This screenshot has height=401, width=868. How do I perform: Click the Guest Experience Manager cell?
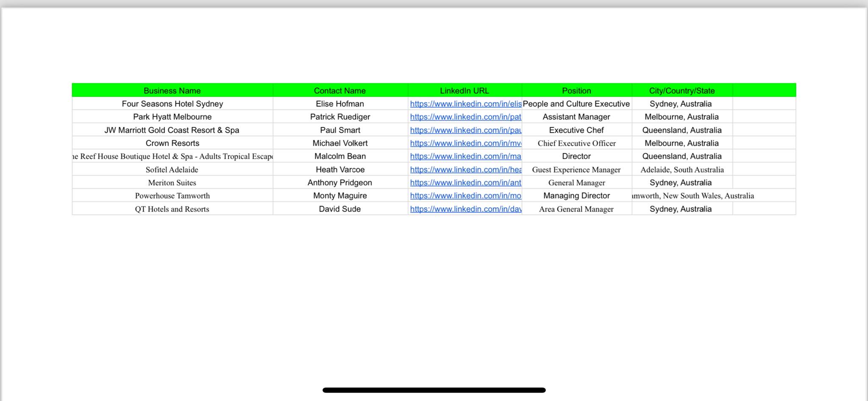pyautogui.click(x=577, y=170)
